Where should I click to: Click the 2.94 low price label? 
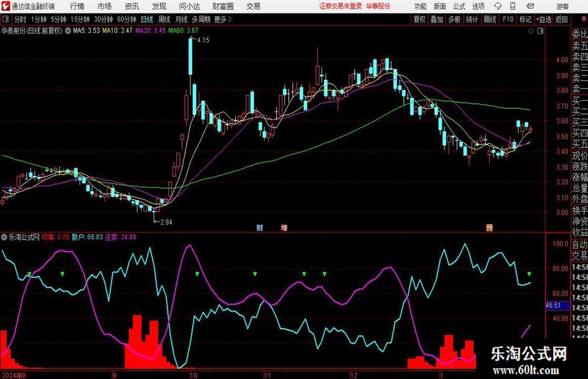point(166,222)
